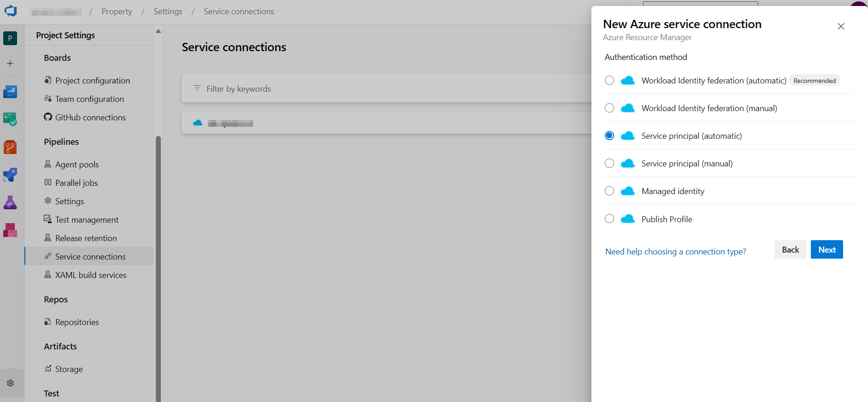868x402 pixels.
Task: Click the Parallel jobs icon
Action: (x=48, y=182)
